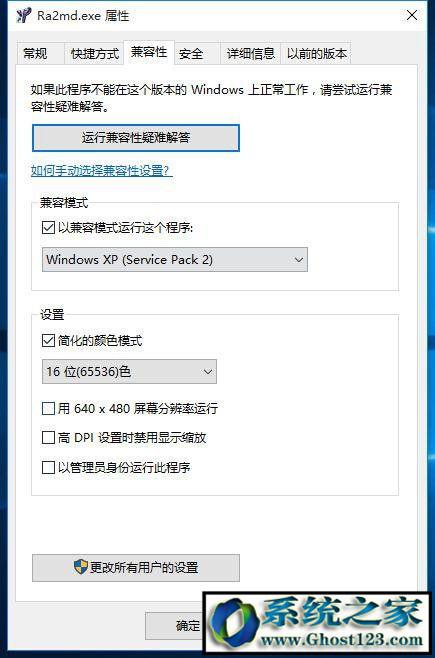Confirm with the 确定 button
Viewport: 435px width, 658px height.
tap(175, 626)
